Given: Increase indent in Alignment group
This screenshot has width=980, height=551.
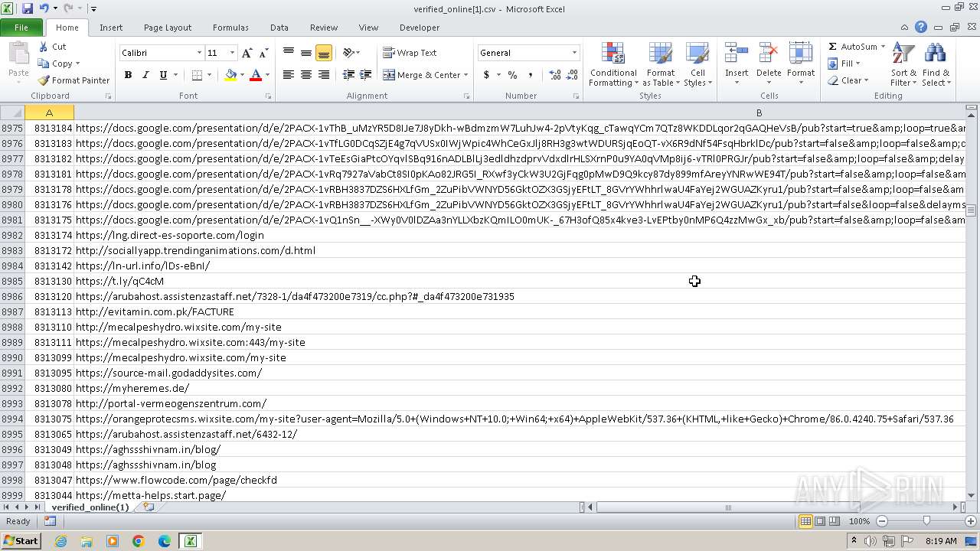Looking at the screenshot, I should pyautogui.click(x=366, y=75).
